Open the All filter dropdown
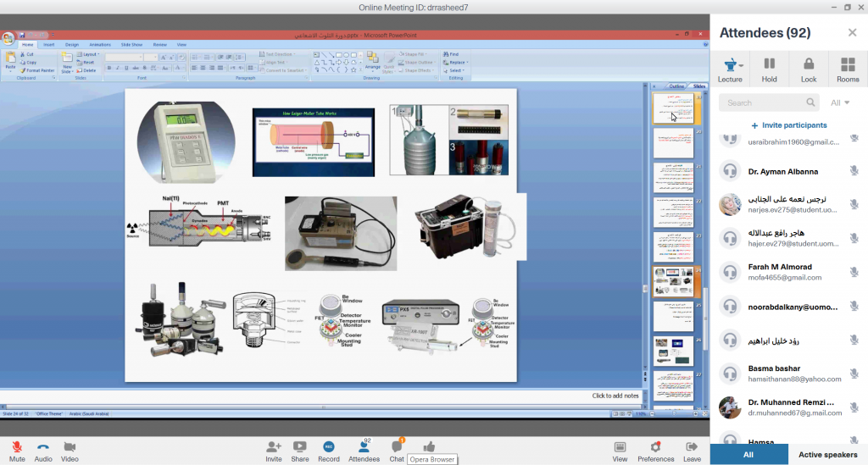868x465 pixels. (841, 102)
